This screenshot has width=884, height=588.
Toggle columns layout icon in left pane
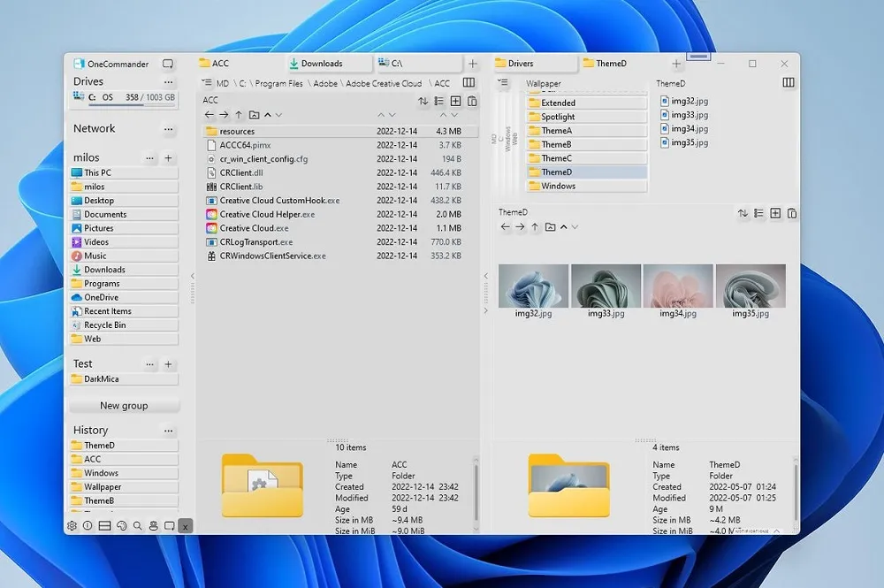(x=469, y=83)
